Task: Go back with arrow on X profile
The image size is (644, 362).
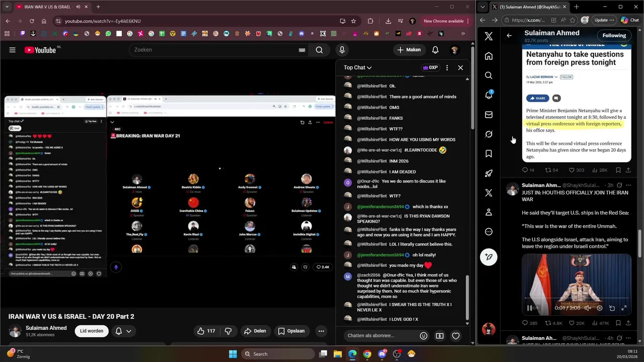Action: (509, 36)
